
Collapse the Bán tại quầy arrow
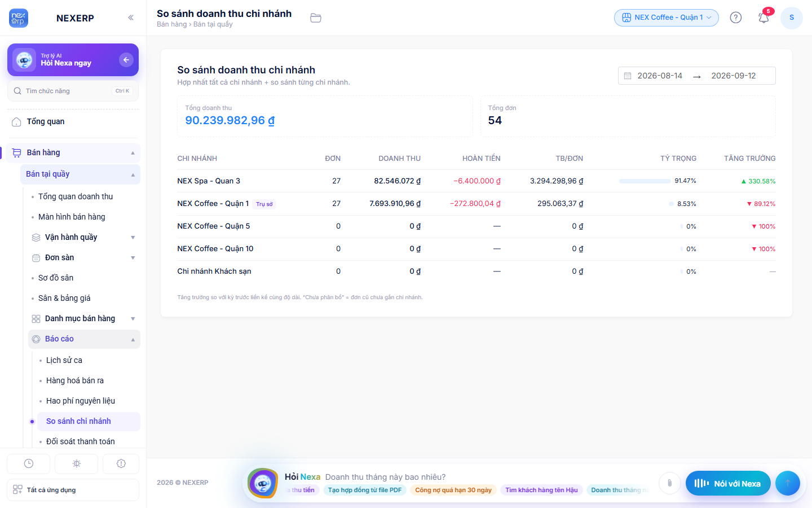[133, 175]
